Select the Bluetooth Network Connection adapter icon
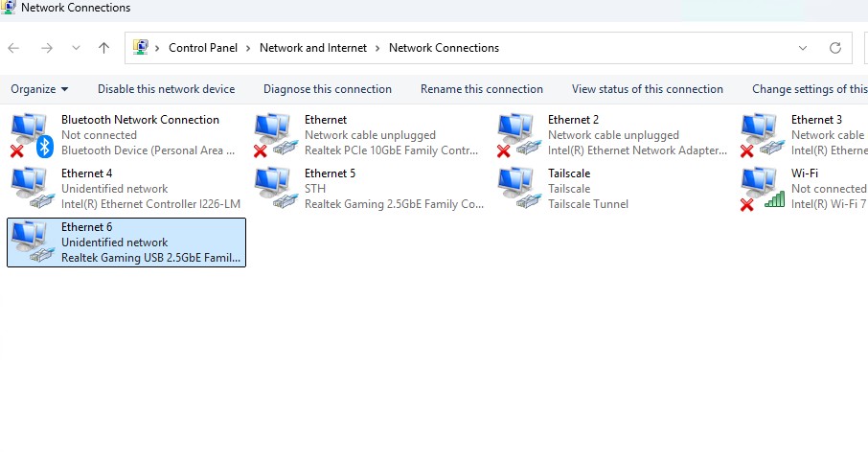Screen dimensions: 868x462 29,134
